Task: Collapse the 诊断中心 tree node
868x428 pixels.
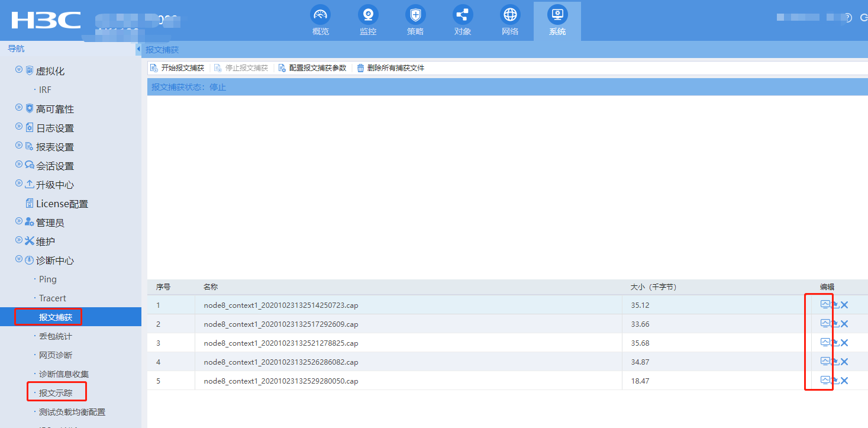Action: tap(19, 260)
